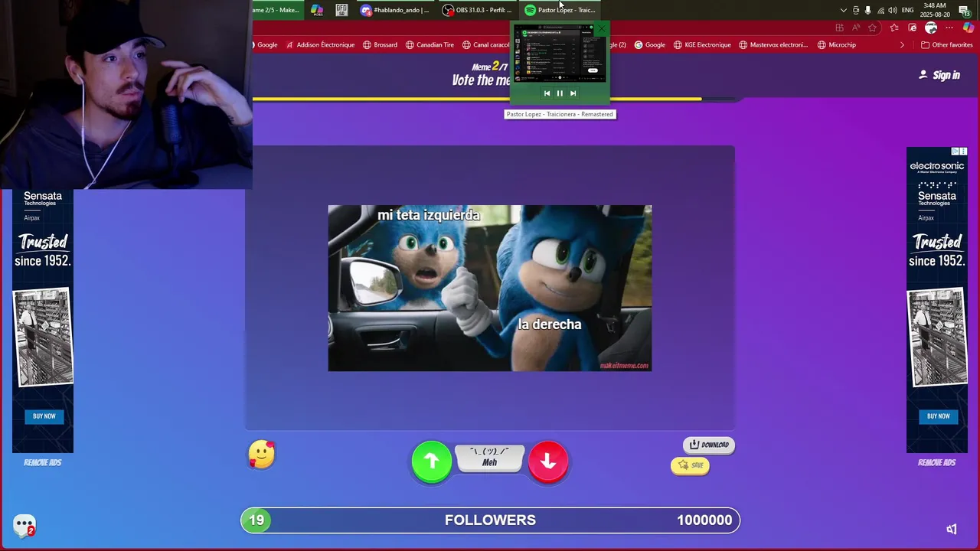Skip to next track in Spotify preview
This screenshot has width=980, height=551.
[573, 93]
